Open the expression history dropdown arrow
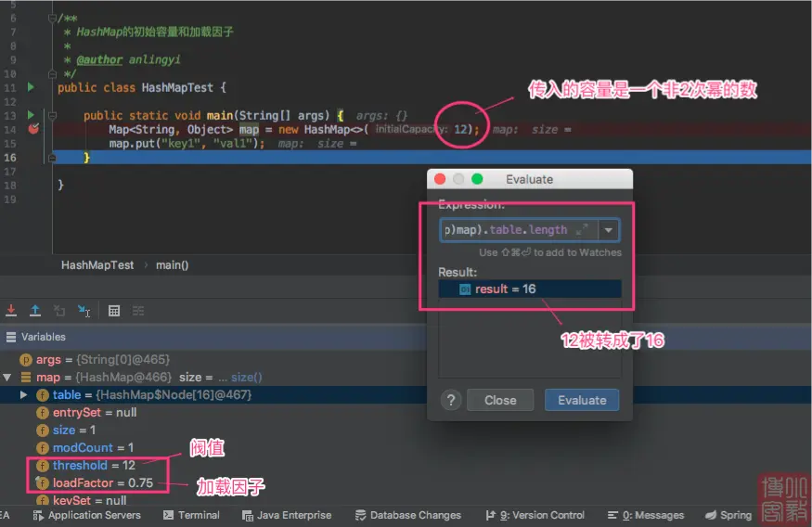The image size is (812, 527). (x=609, y=230)
